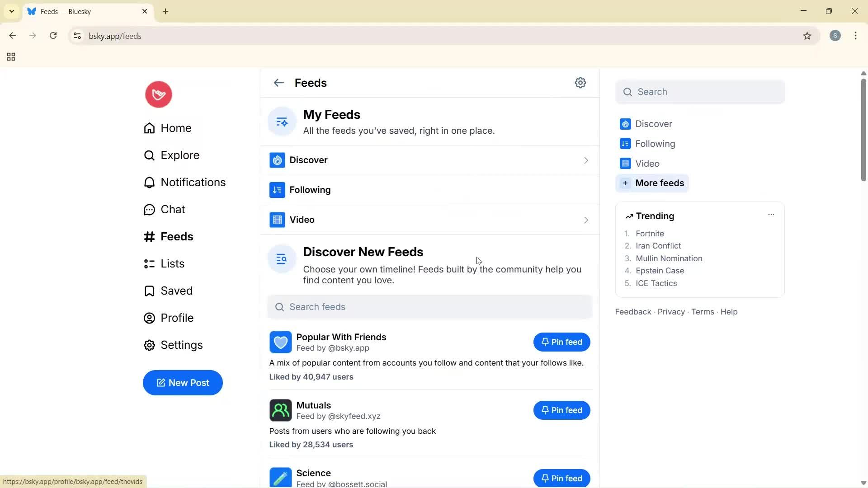Screen dimensions: 868x488
Task: Open the Terms link
Action: (702, 311)
